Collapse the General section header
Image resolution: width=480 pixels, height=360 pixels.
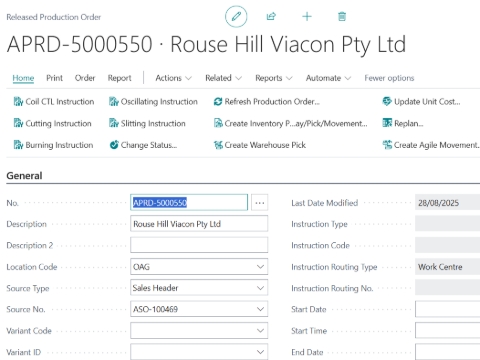pos(24,176)
